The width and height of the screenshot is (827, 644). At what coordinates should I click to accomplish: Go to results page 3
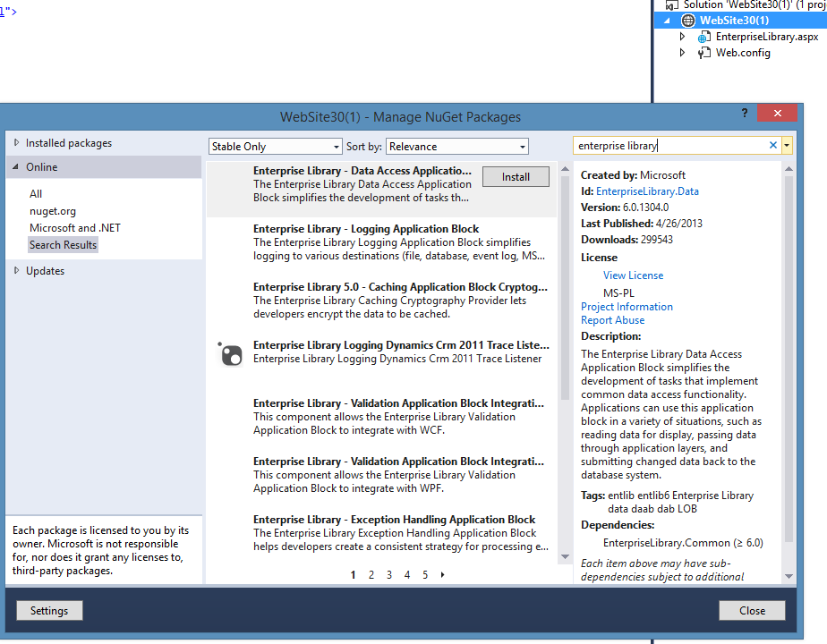coord(389,575)
